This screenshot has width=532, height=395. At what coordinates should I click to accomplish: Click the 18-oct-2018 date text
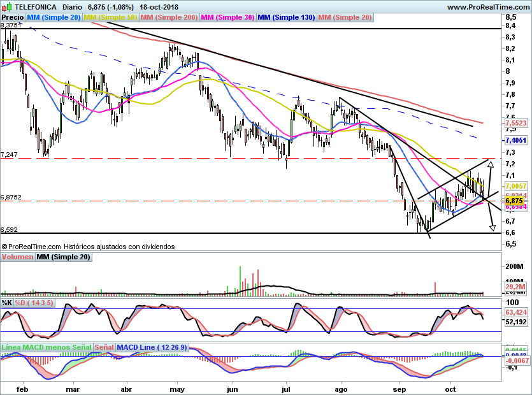(x=159, y=7)
